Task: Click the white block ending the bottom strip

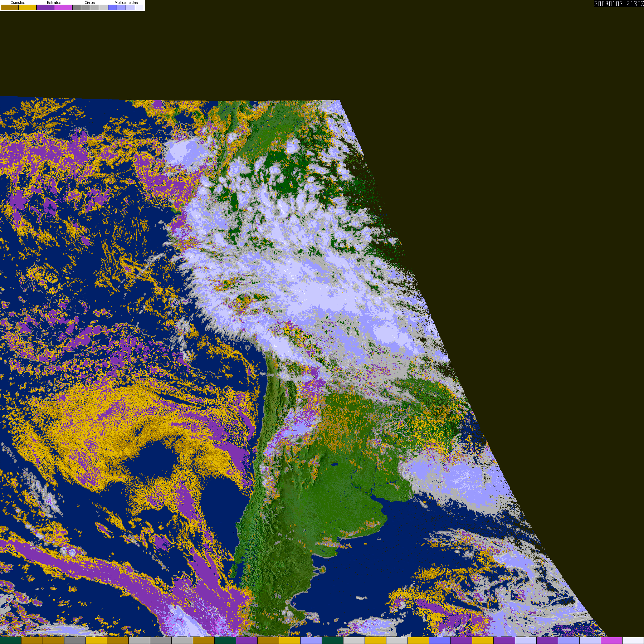Action: (633, 640)
